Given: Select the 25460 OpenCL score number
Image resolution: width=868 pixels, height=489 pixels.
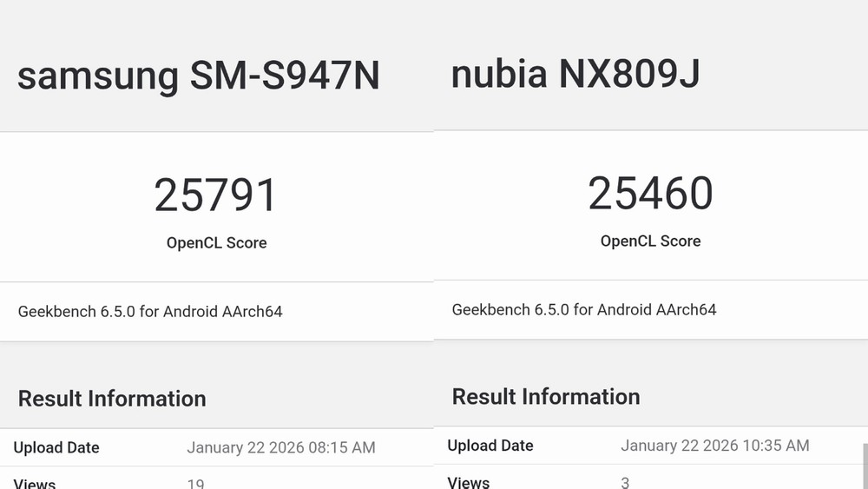Looking at the screenshot, I should tap(650, 194).
